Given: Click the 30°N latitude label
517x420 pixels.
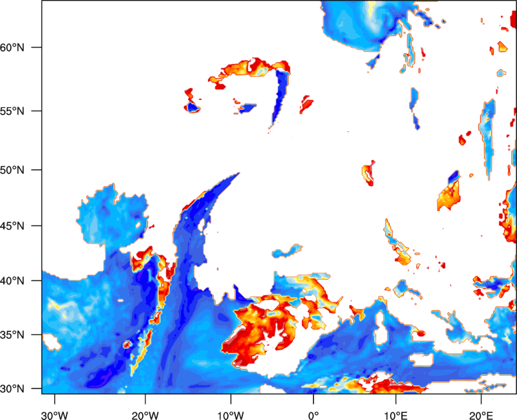Looking at the screenshot, I should [x=12, y=389].
